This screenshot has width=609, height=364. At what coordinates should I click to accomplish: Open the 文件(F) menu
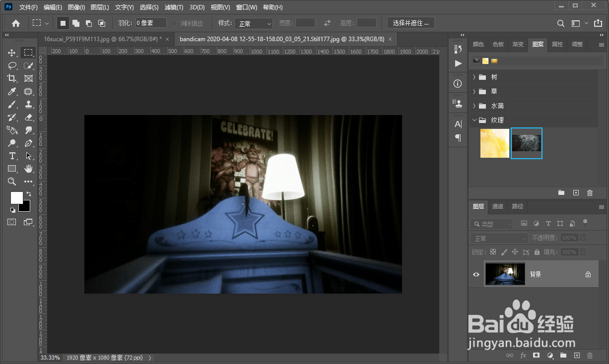[28, 7]
